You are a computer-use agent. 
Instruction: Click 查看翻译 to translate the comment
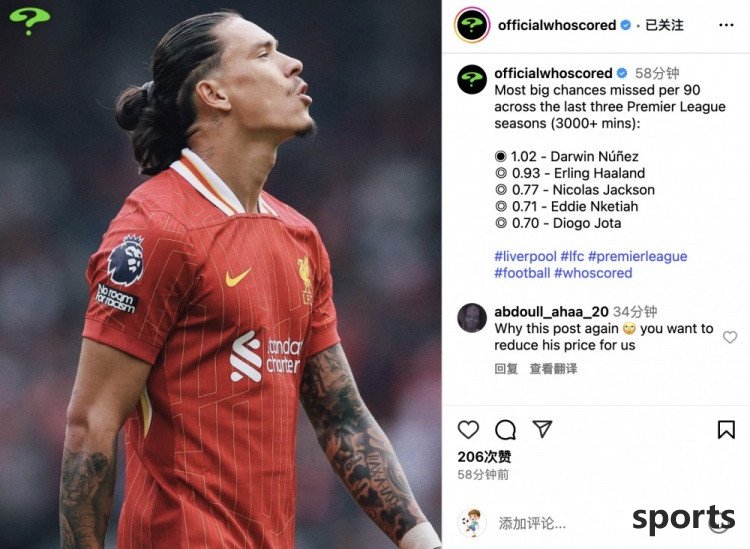(553, 369)
